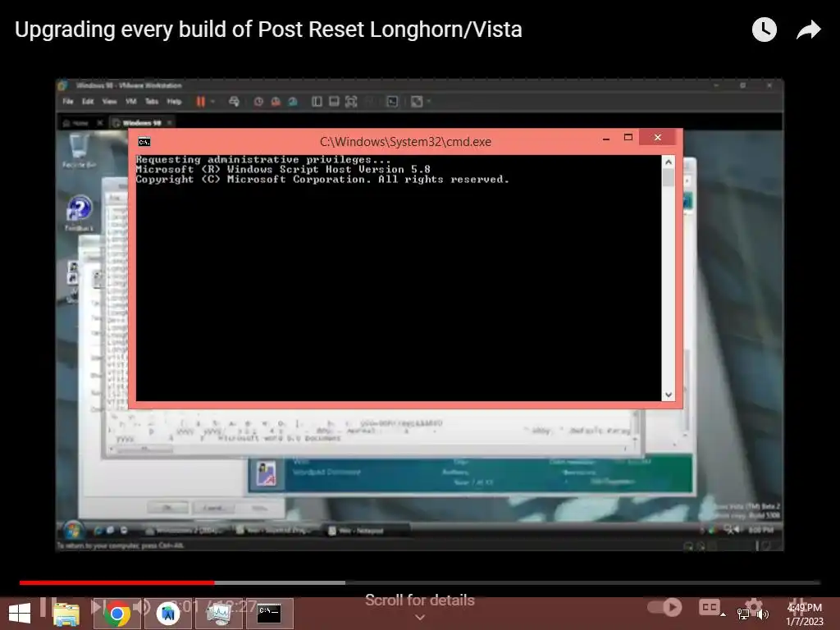The width and height of the screenshot is (840, 630).
Task: Open the View menu in VMware Workstation
Action: click(x=109, y=101)
